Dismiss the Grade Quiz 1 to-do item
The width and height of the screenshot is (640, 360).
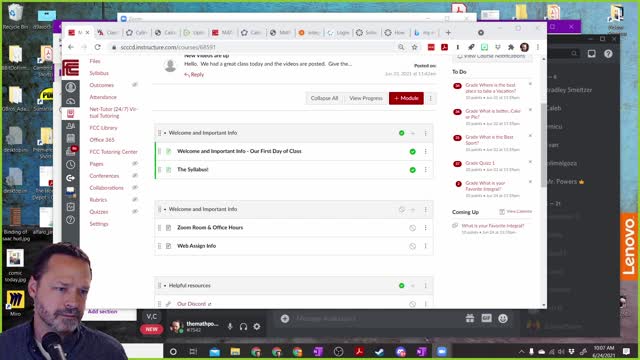click(530, 162)
